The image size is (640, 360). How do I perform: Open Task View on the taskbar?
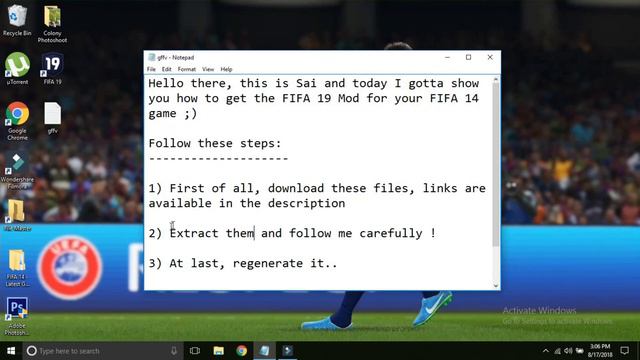(195, 351)
